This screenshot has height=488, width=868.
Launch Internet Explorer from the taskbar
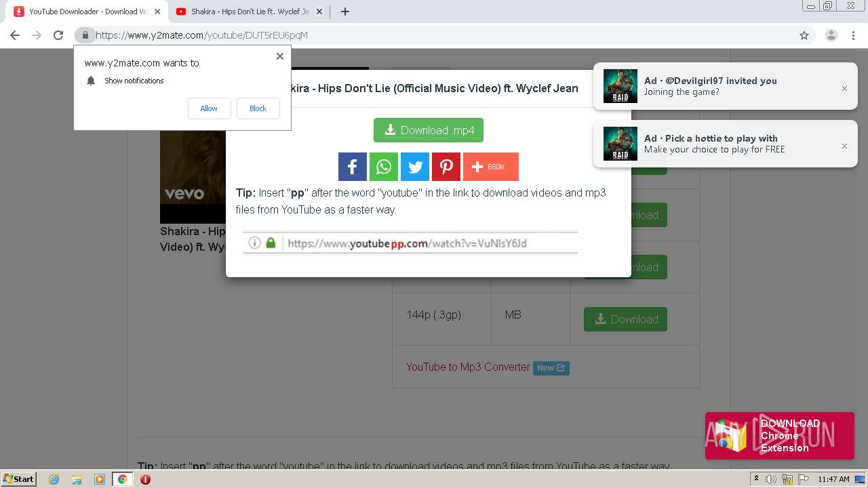point(54,479)
